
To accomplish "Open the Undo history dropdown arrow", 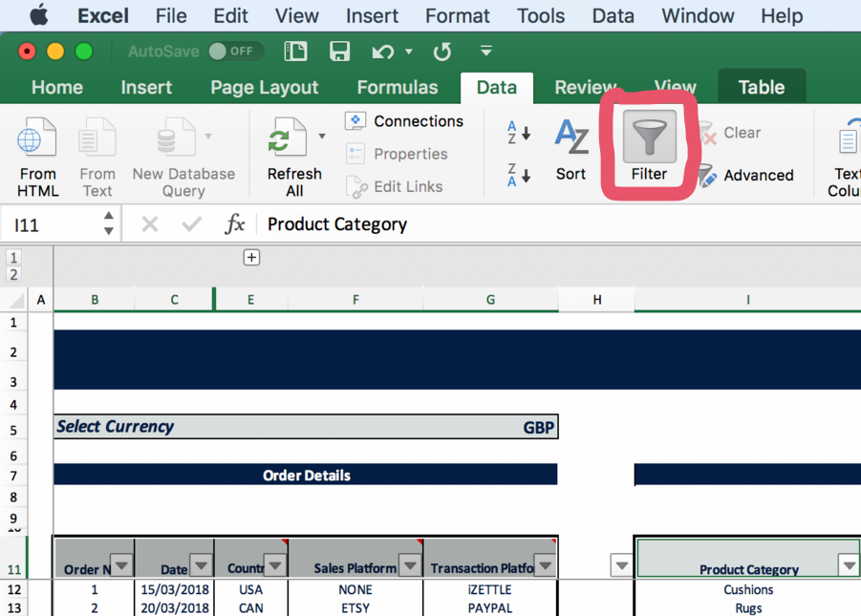I will tap(409, 52).
